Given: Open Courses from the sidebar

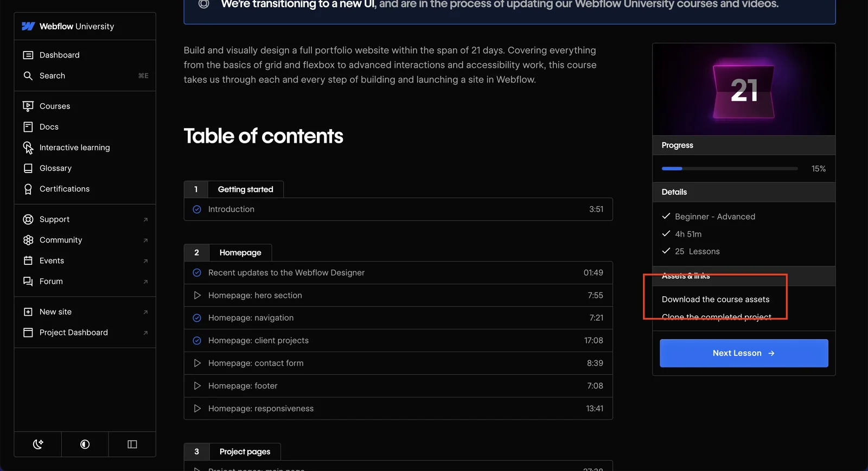Looking at the screenshot, I should [x=85, y=106].
